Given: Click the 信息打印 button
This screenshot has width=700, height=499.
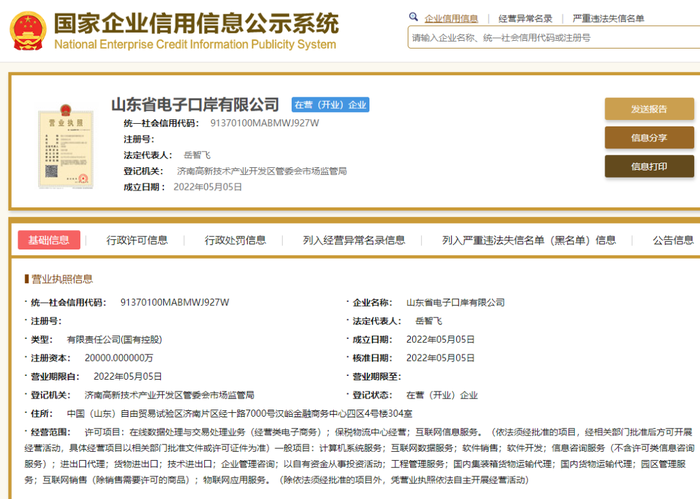Looking at the screenshot, I should 649,166.
